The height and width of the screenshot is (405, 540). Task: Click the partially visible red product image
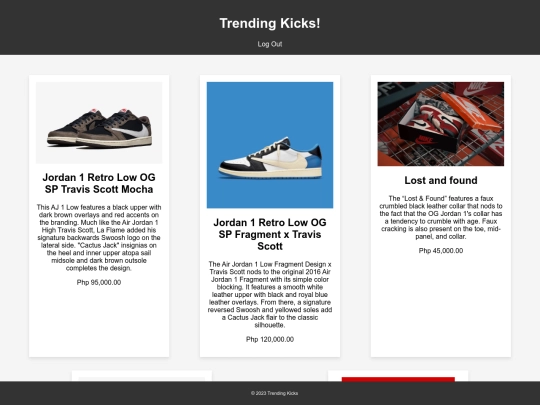398,379
